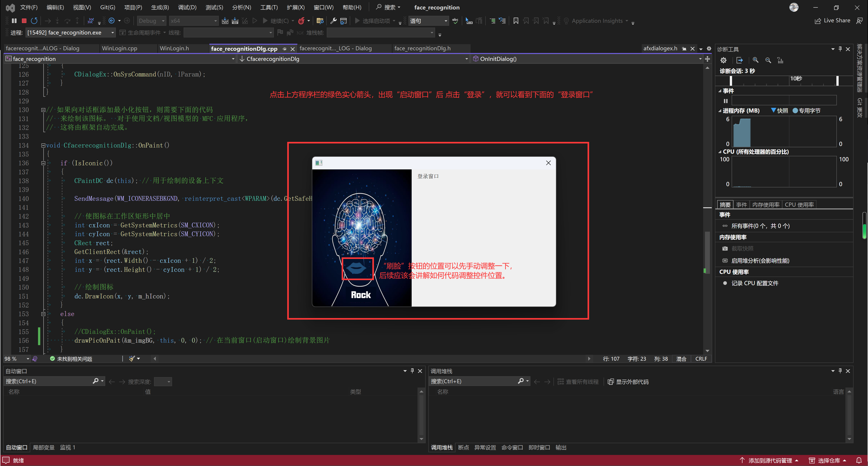Click Live Share button
868x466 pixels.
click(832, 21)
